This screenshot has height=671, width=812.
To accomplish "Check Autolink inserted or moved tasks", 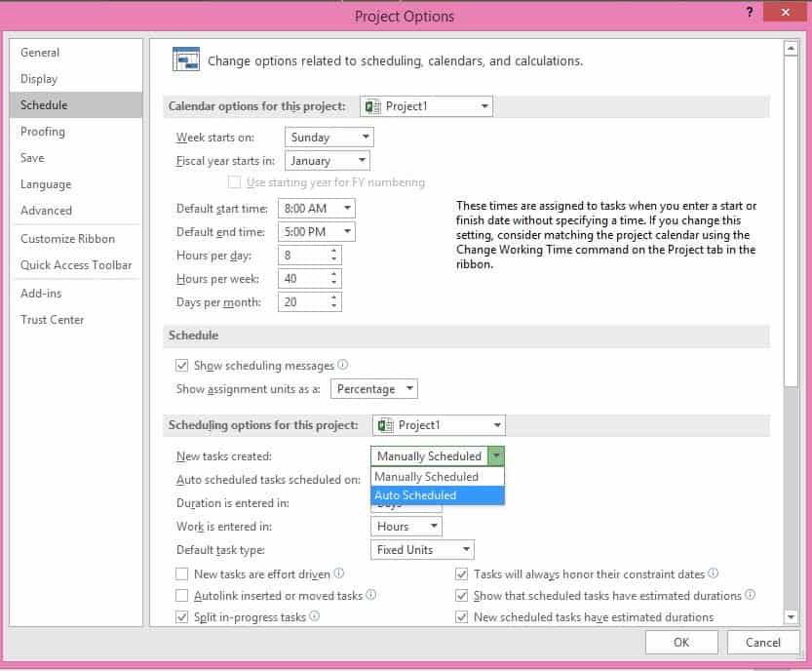I will [x=182, y=596].
